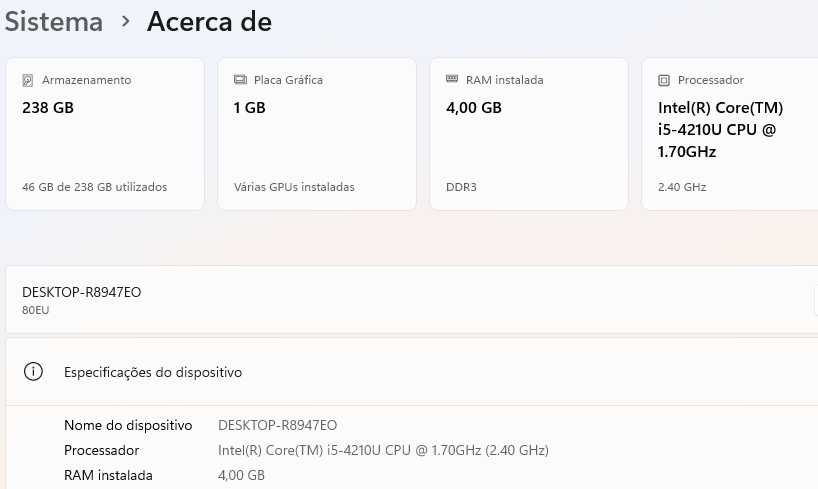Click the RAM instalada memory icon

pos(452,80)
